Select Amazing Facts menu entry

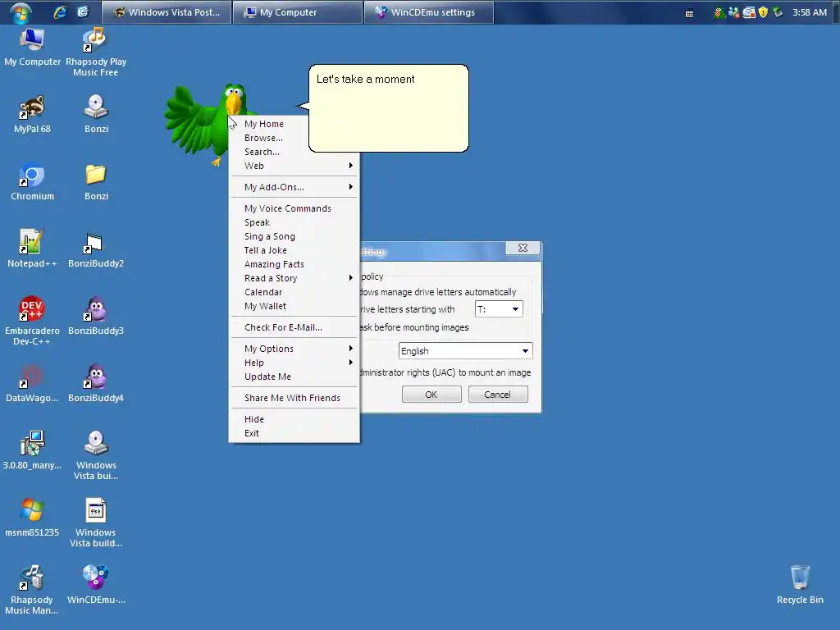294,264
